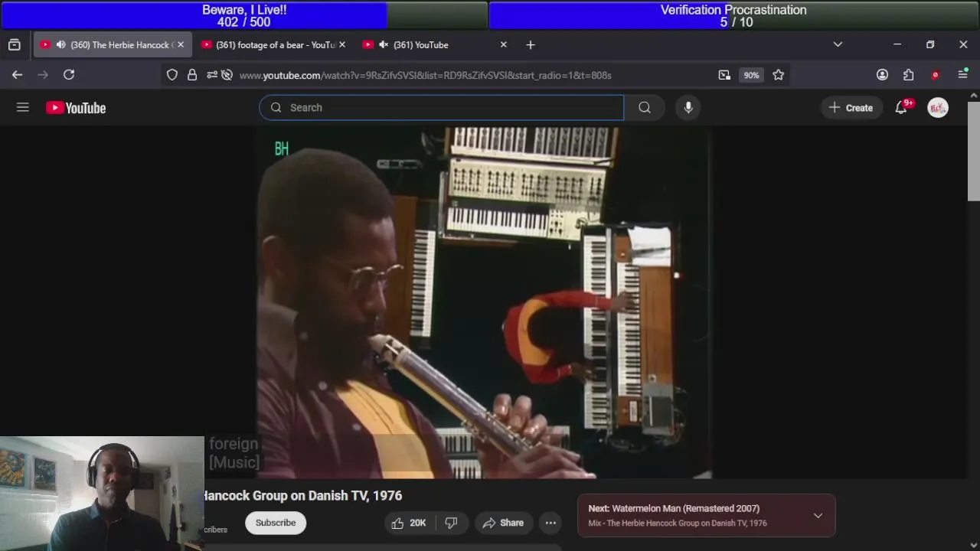
Task: Mute the Herbie Hancock tab audio icon
Action: tap(60, 44)
